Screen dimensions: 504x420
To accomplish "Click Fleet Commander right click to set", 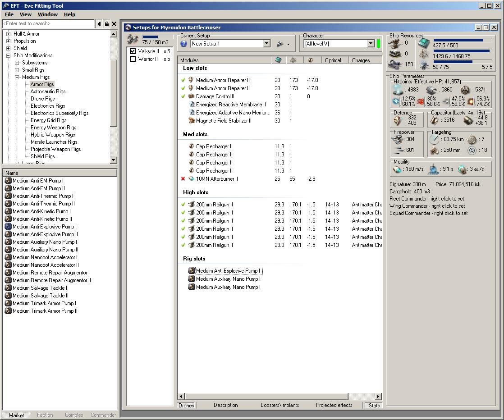I will click(426, 199).
